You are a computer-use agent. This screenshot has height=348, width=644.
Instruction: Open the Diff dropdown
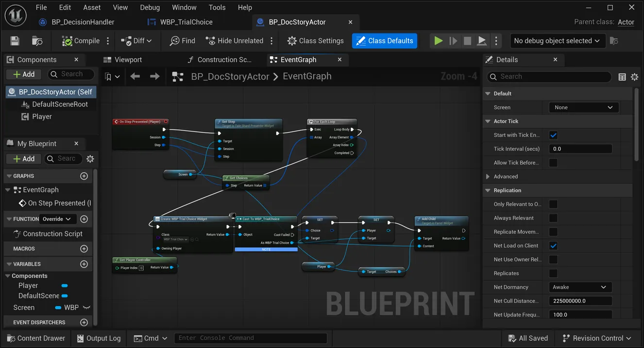[x=136, y=41]
